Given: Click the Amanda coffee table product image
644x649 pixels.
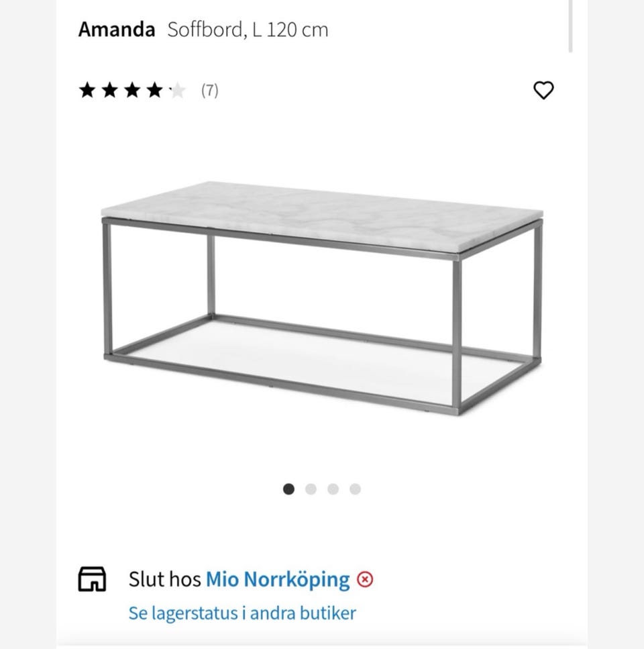Looking at the screenshot, I should coord(322,299).
